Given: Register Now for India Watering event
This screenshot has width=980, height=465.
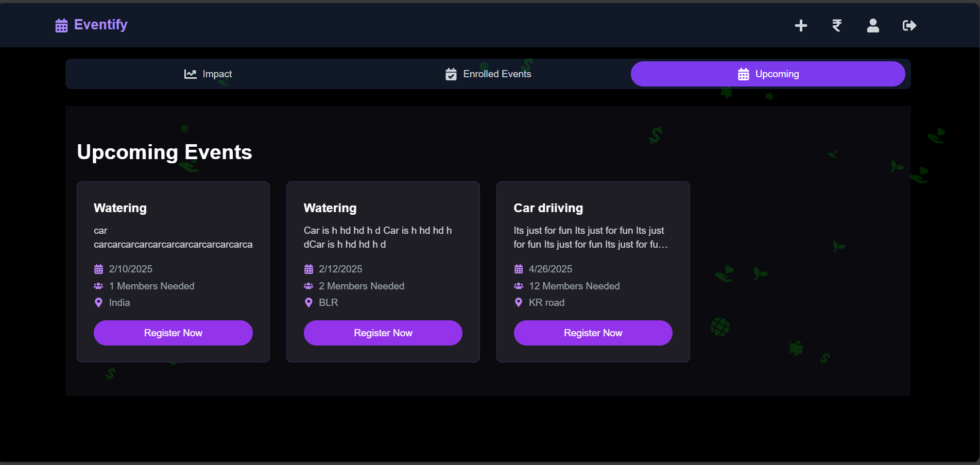Looking at the screenshot, I should coord(173,333).
